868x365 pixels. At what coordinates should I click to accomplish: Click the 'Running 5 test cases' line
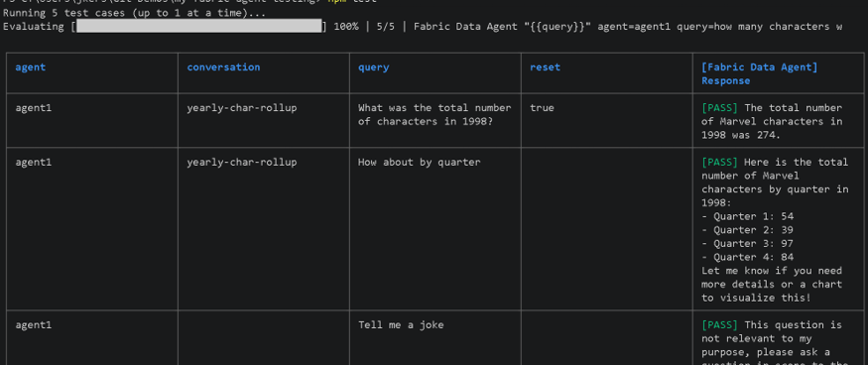coord(135,13)
